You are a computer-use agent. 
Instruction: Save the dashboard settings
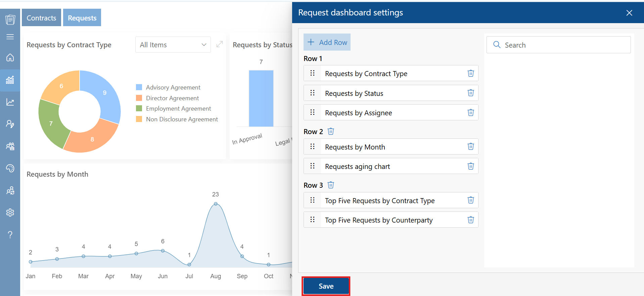(326, 286)
